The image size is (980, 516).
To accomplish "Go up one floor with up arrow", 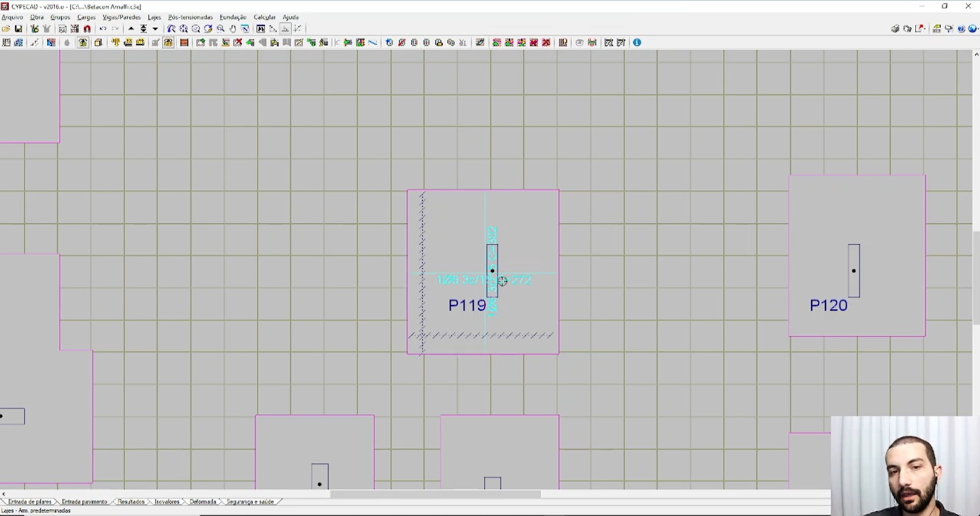I will click(x=131, y=29).
